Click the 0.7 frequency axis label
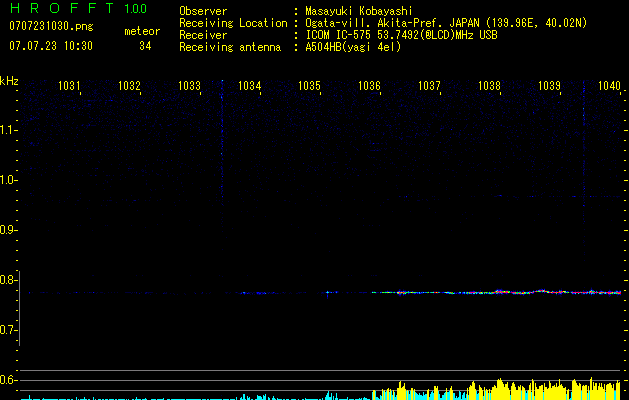This screenshot has width=629, height=400. 6,330
